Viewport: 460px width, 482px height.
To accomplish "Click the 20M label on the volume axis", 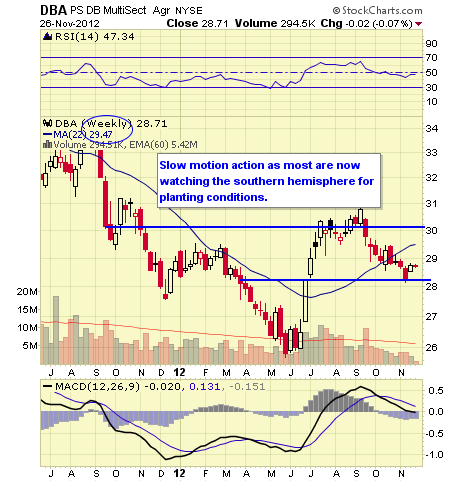I will click(x=27, y=292).
